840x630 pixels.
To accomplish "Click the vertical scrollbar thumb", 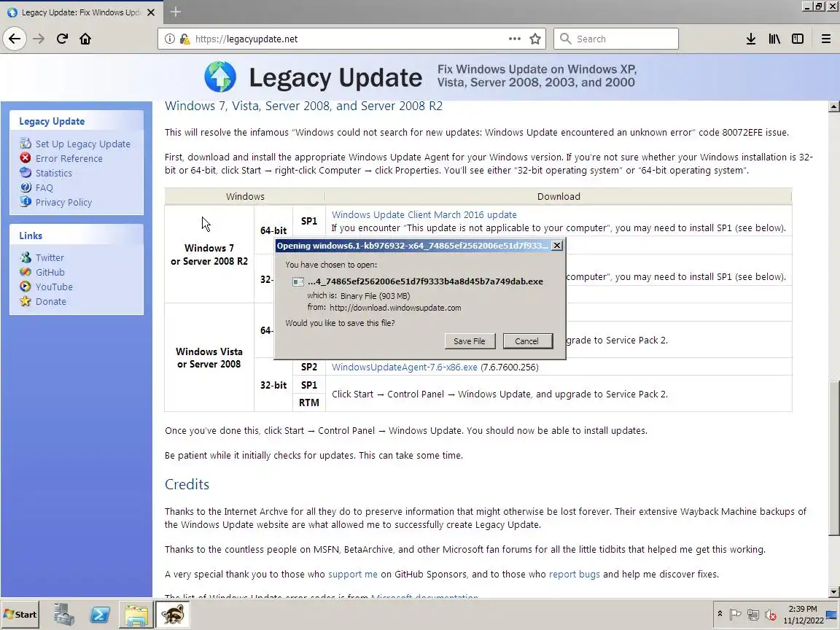I will 833,458.
